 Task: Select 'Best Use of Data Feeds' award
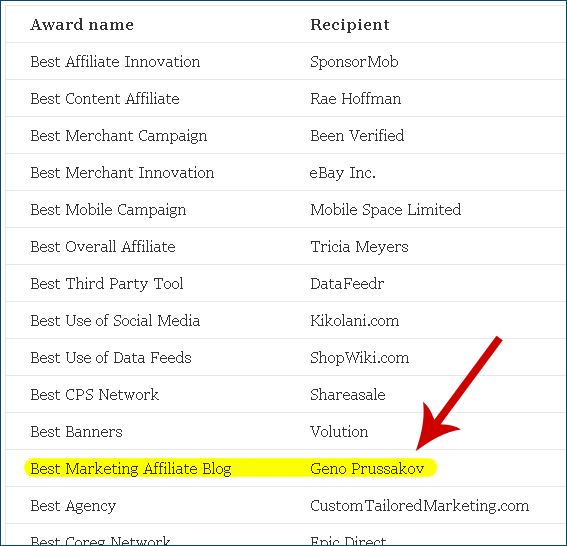tap(111, 358)
